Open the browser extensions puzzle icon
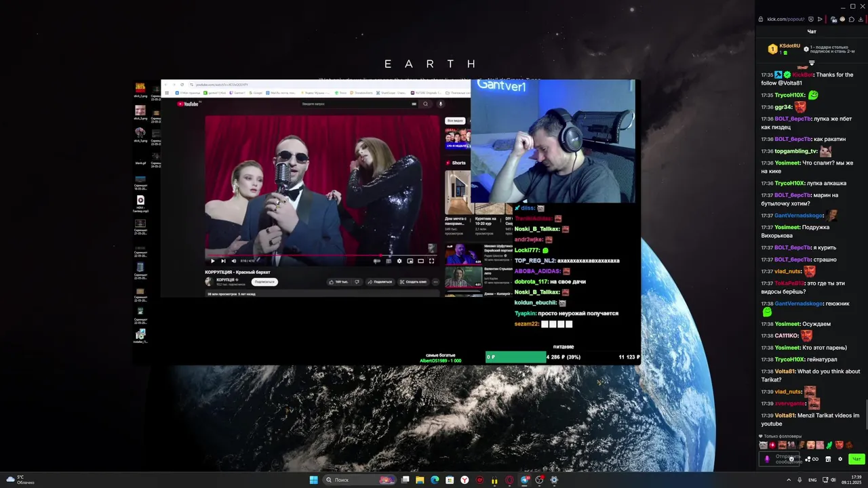Screen dimensions: 868x488 click(x=852, y=19)
